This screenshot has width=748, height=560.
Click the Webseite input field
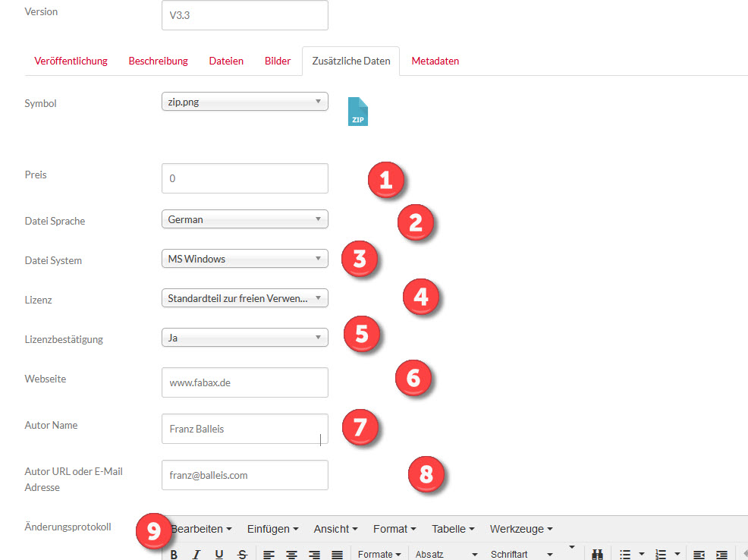(245, 382)
